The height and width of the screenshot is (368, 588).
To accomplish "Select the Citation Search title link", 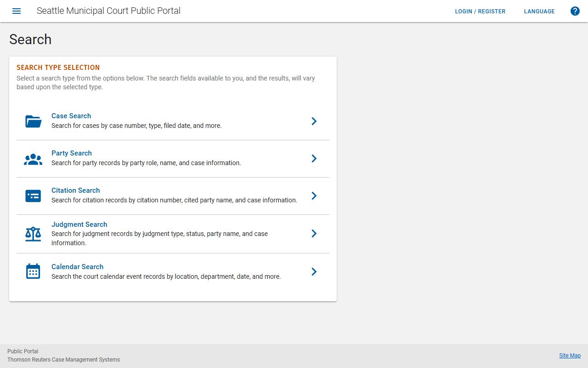I will [x=76, y=190].
